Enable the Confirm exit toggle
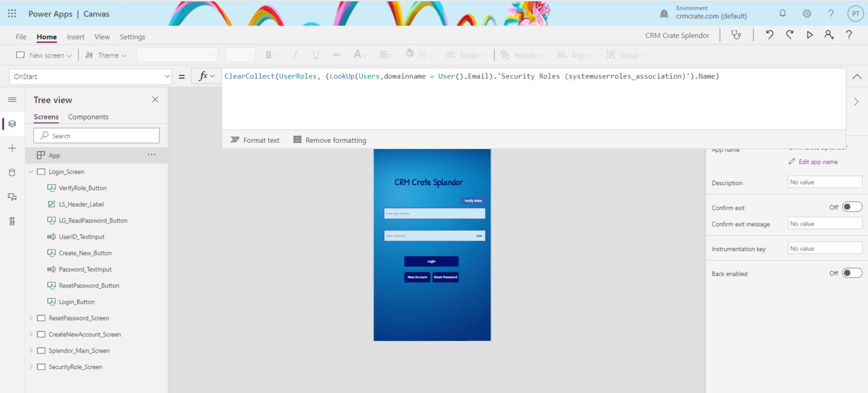 pyautogui.click(x=852, y=207)
